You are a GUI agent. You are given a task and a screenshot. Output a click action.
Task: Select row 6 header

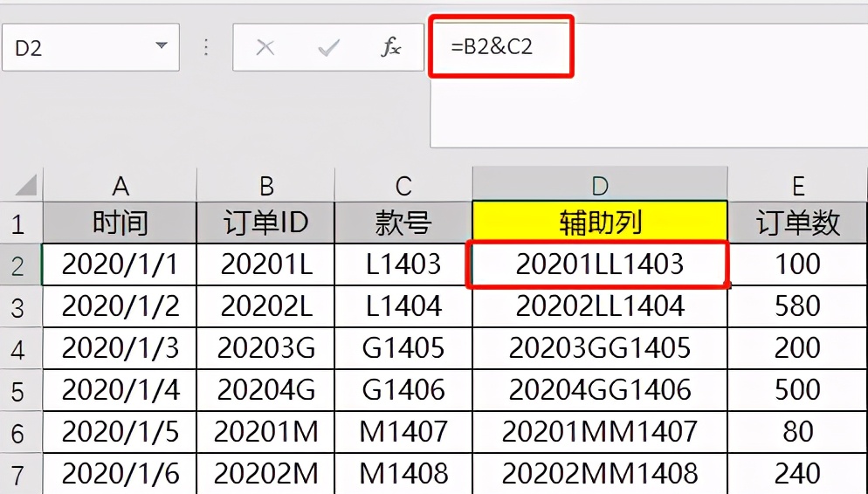coord(21,432)
